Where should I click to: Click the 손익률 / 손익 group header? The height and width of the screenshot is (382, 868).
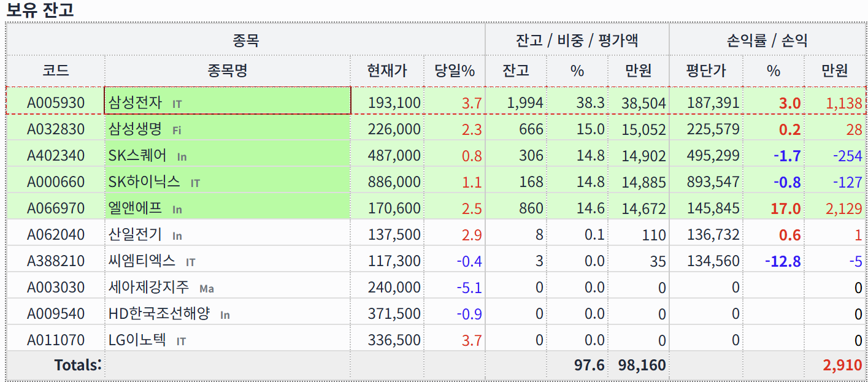point(767,40)
